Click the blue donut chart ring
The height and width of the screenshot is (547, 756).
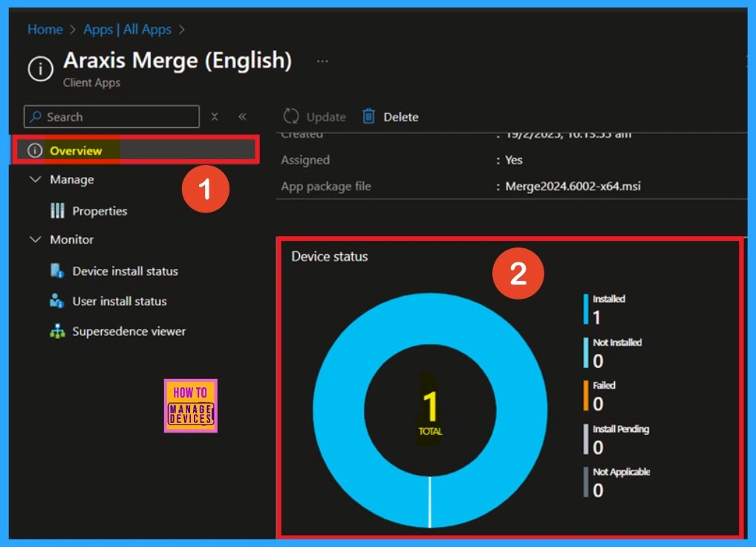tap(337, 410)
